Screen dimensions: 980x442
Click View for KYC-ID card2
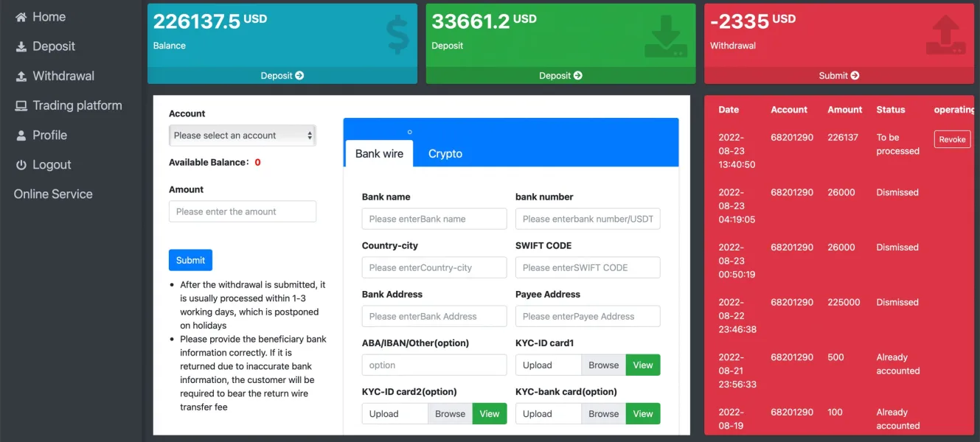click(490, 413)
